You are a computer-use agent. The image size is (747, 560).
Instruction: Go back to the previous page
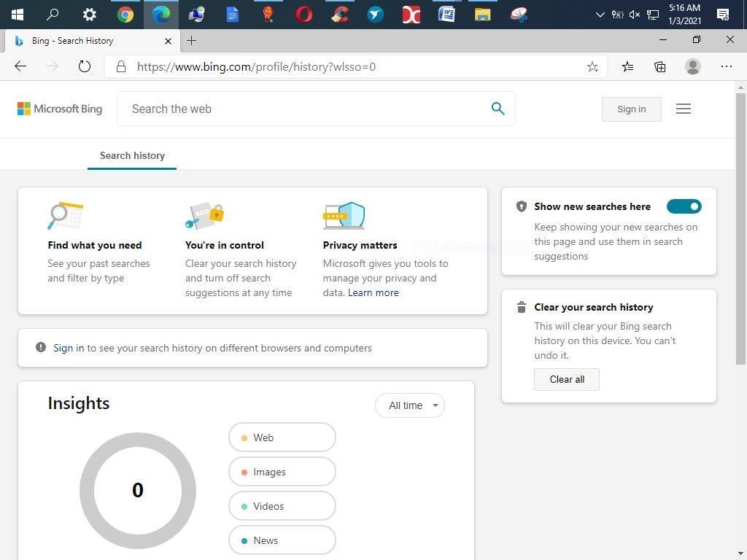click(20, 66)
